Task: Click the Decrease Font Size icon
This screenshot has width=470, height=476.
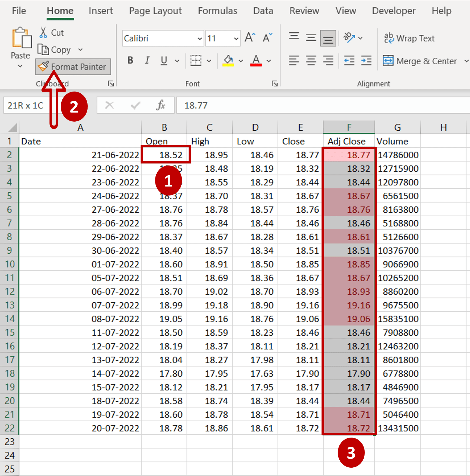Action: click(267, 37)
